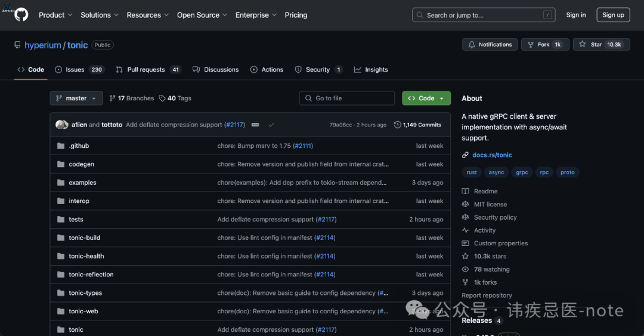Viewport: 644px width, 336px height.
Task: Open commit hash 79a06cc
Action: (340, 125)
